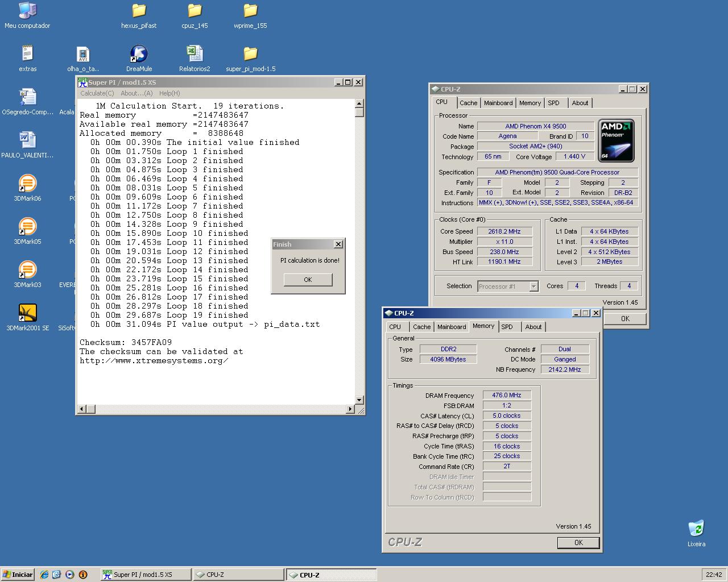Click the orange info quick launch icon
728x582 pixels.
click(83, 575)
